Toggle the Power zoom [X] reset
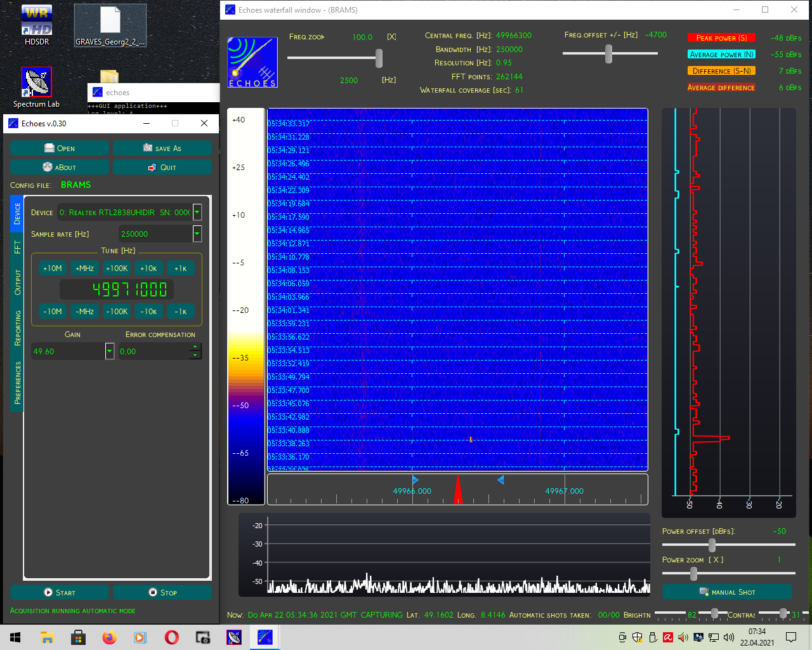The width and height of the screenshot is (812, 650). 716,560
